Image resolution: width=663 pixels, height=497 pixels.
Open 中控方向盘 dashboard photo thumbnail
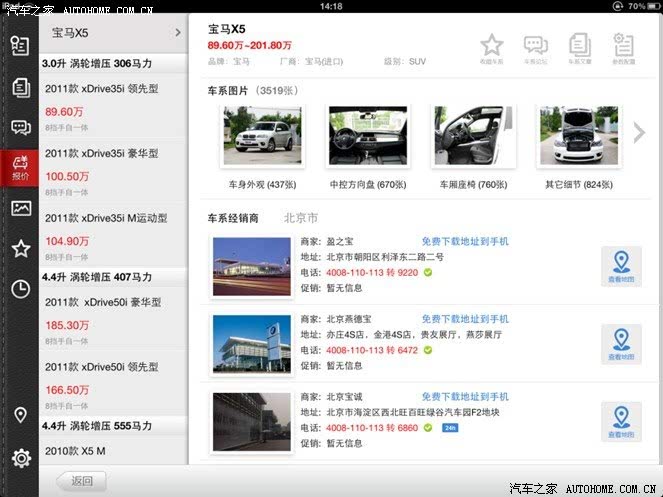[x=368, y=135]
